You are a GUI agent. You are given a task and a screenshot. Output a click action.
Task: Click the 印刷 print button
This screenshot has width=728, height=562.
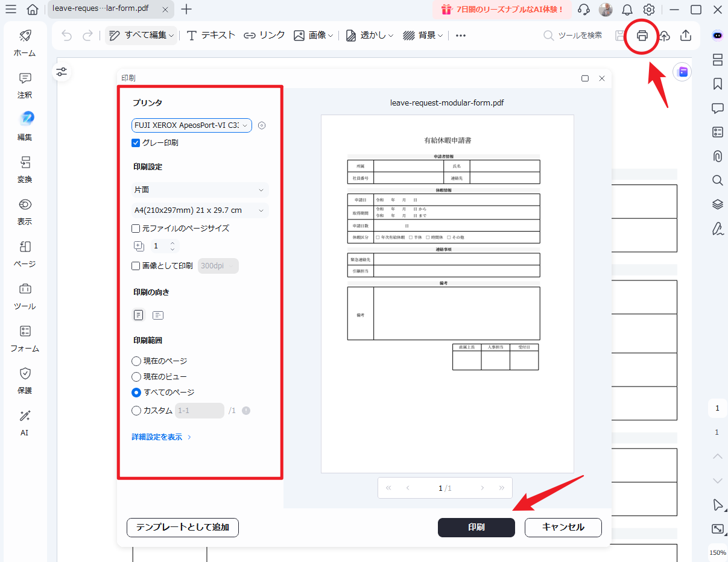[x=476, y=527]
